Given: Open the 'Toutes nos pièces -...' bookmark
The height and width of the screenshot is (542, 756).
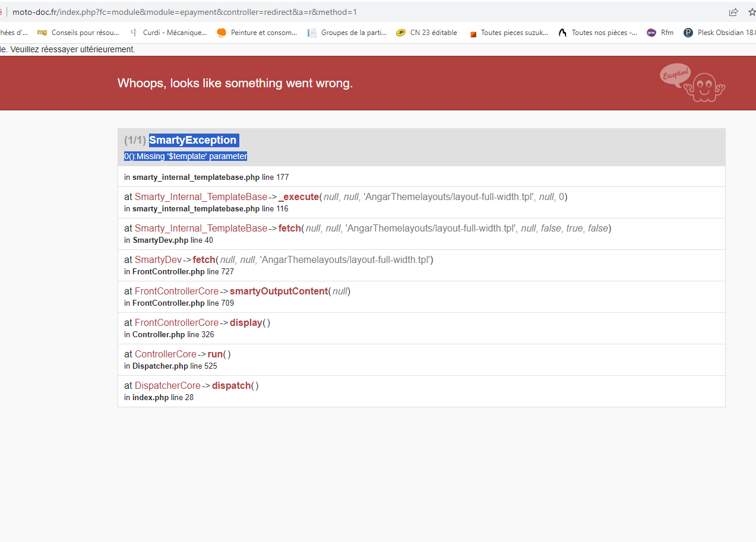Looking at the screenshot, I should [598, 33].
